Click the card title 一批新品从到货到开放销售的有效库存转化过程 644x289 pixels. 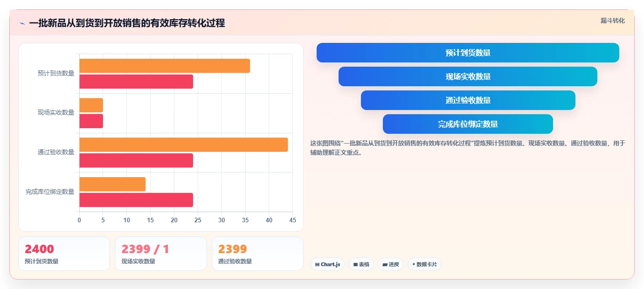coord(127,23)
